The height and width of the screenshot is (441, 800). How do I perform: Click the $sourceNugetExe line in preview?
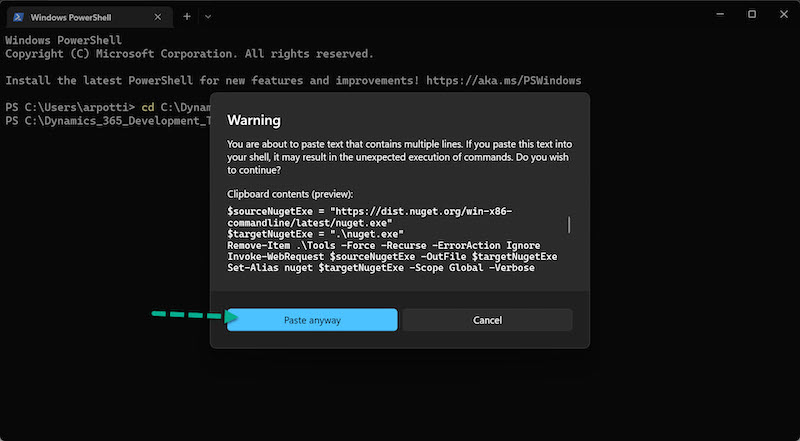click(x=369, y=217)
